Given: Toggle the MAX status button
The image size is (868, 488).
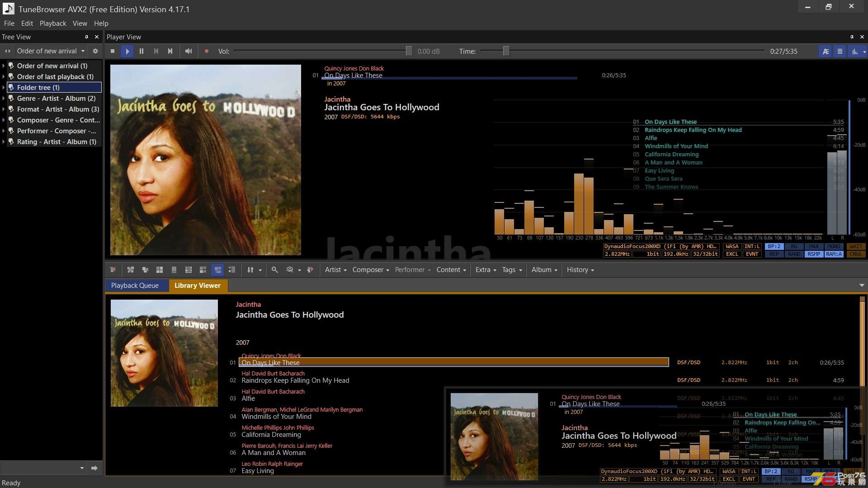Looking at the screenshot, I should [814, 247].
